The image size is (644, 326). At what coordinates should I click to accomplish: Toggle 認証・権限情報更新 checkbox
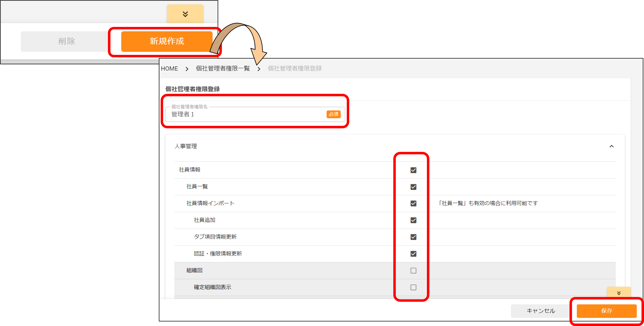(413, 254)
